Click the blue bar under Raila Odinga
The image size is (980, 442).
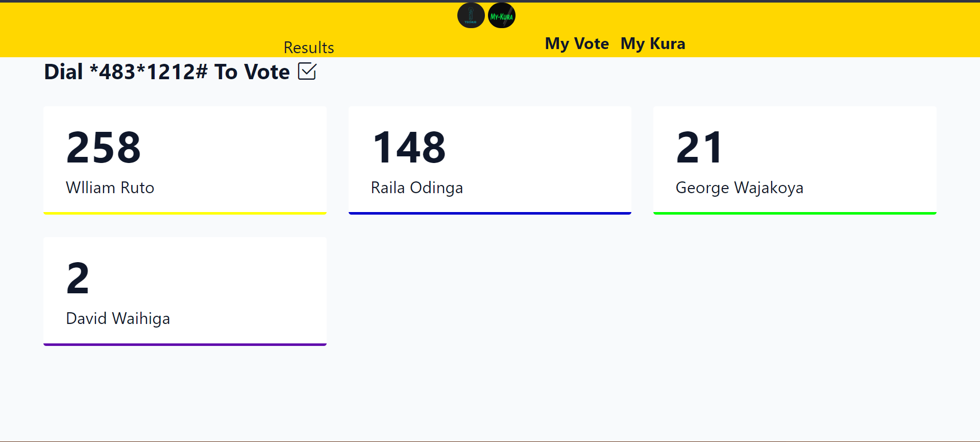coord(490,213)
